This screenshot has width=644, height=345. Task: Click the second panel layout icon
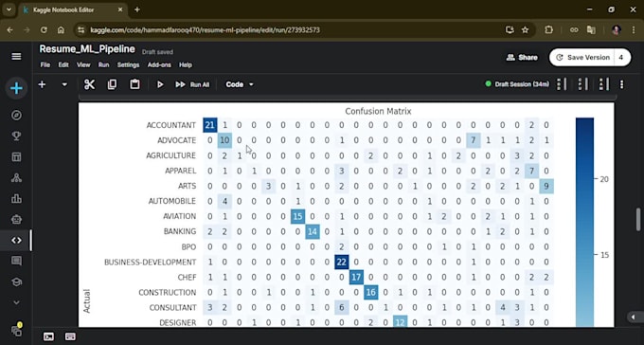582,84
